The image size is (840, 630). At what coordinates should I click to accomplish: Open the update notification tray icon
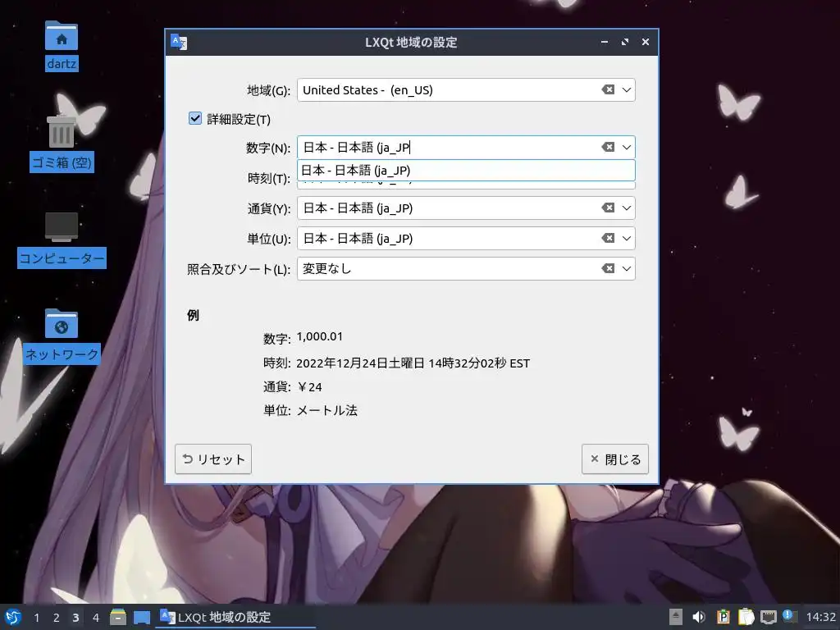click(x=789, y=616)
